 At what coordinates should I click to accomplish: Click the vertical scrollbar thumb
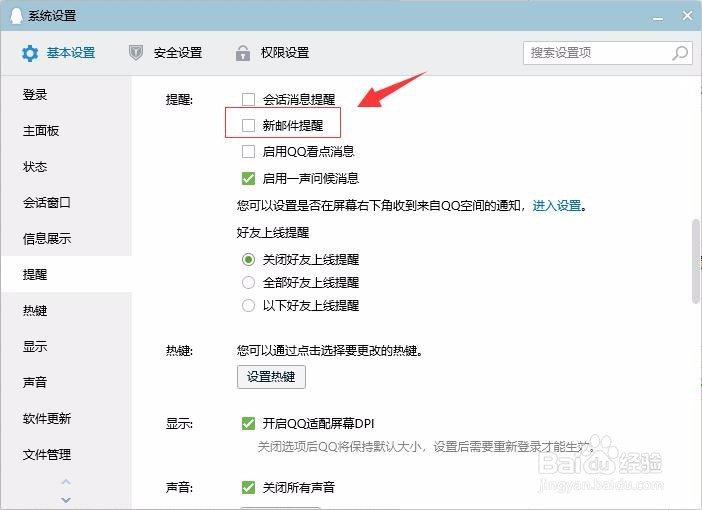(696, 261)
